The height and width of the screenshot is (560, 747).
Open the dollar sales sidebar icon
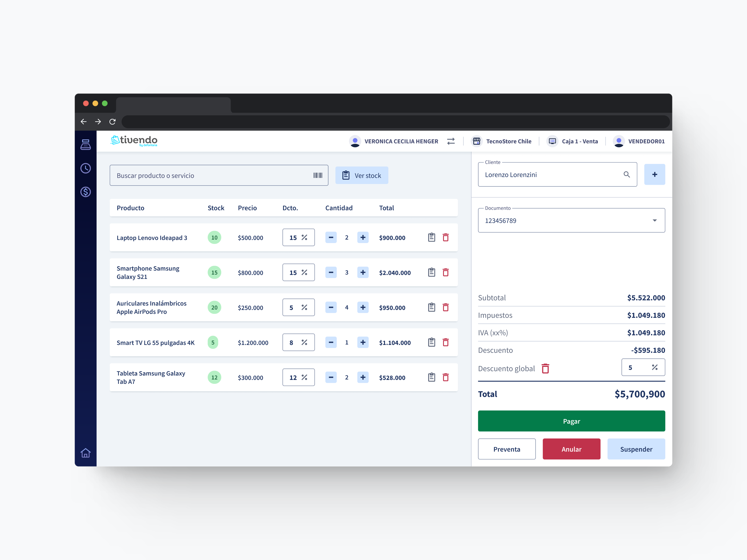[x=85, y=192]
